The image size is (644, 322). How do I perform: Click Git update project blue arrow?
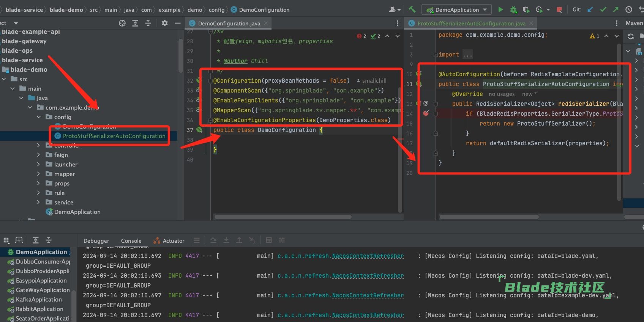[590, 9]
